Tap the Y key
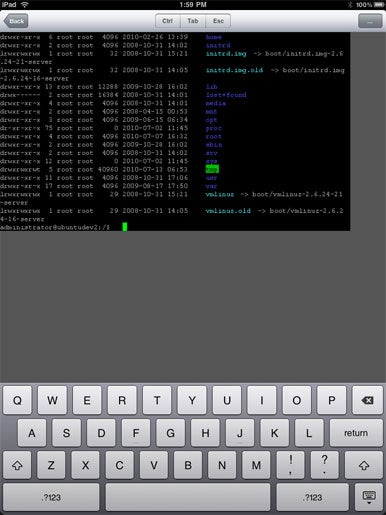 pos(192,400)
